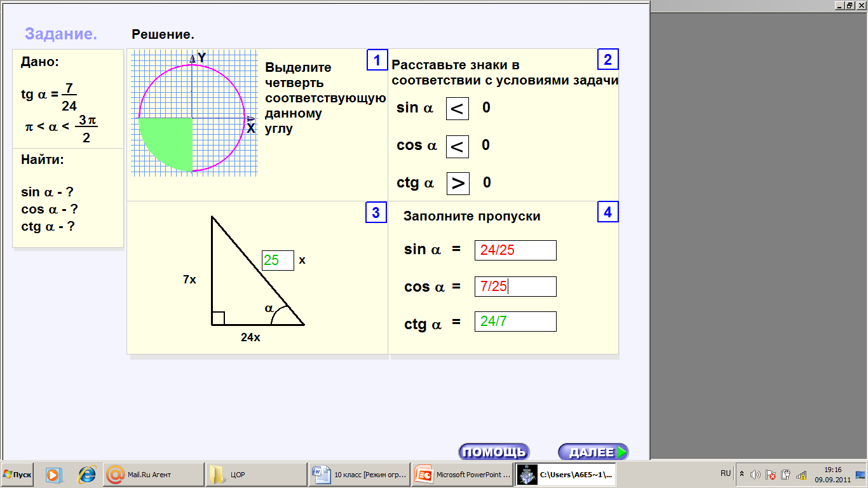The width and height of the screenshot is (868, 488).
Task: Click the cos α answer field 7/25
Action: click(515, 287)
